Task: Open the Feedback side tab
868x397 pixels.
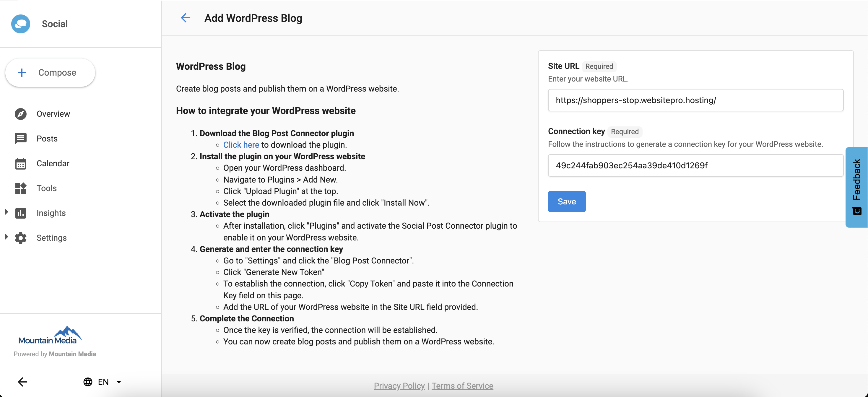Action: (x=856, y=187)
